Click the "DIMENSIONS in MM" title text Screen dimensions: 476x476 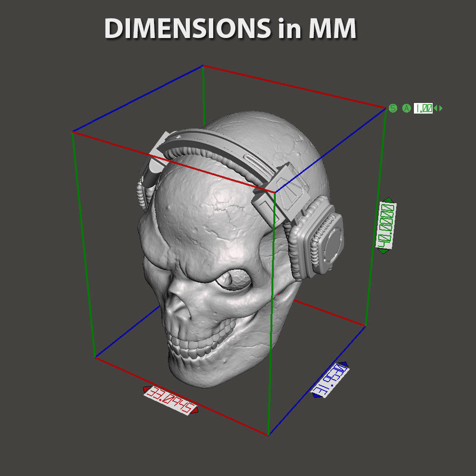(x=230, y=28)
